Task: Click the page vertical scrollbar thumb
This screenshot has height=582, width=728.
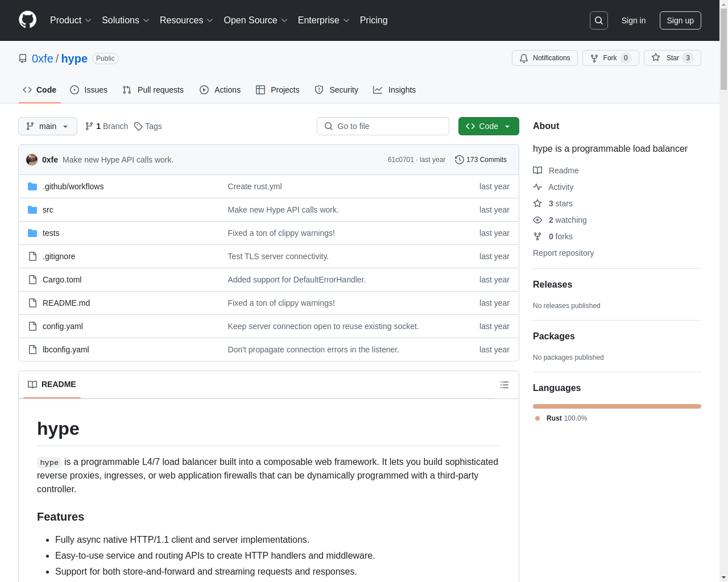Action: tap(723, 48)
